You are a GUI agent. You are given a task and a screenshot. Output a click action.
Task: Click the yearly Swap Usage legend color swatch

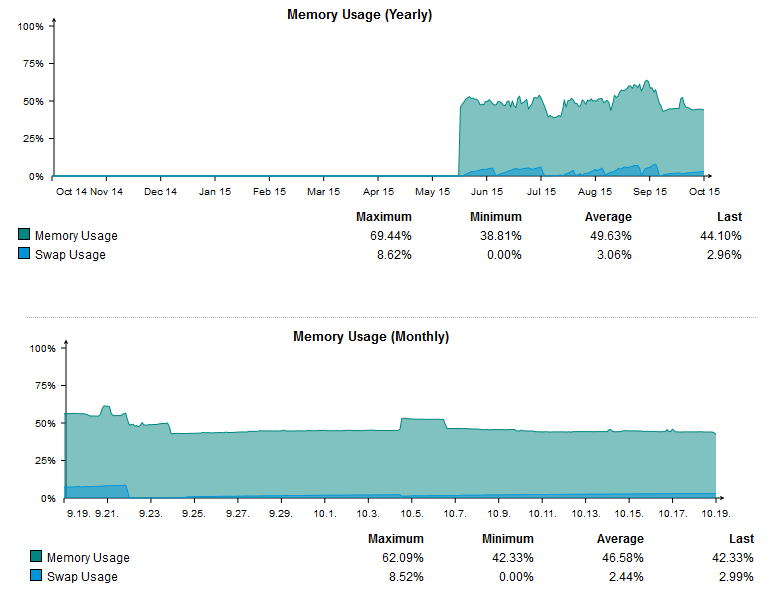click(24, 253)
